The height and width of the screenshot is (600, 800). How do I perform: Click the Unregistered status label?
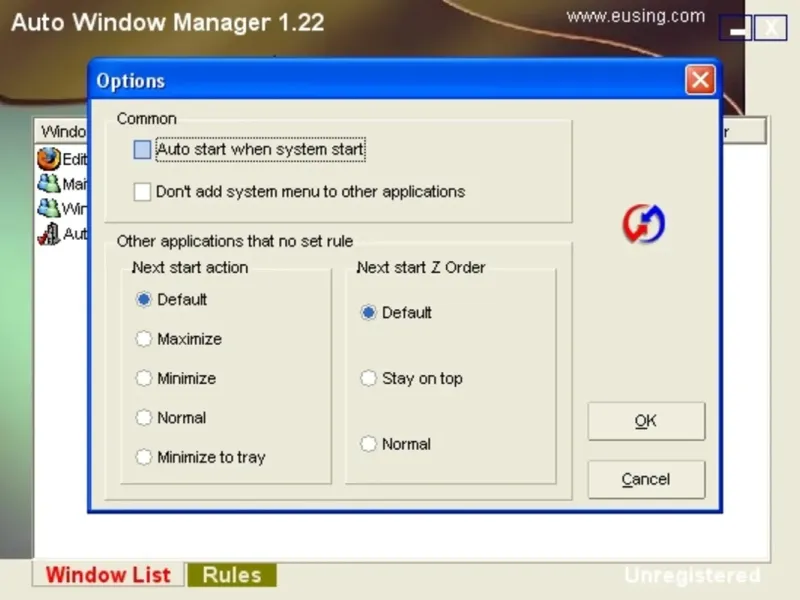pyautogui.click(x=692, y=576)
